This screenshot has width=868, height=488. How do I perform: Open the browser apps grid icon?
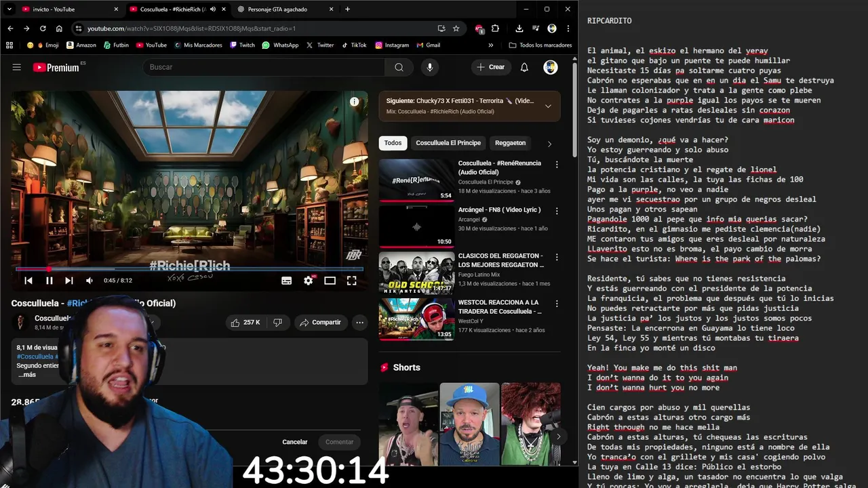pos(9,45)
